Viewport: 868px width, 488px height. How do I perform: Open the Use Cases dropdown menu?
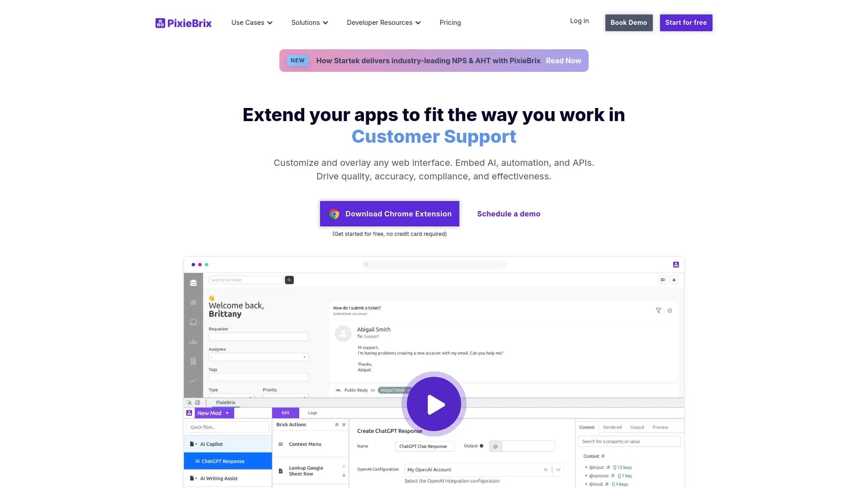(x=252, y=23)
